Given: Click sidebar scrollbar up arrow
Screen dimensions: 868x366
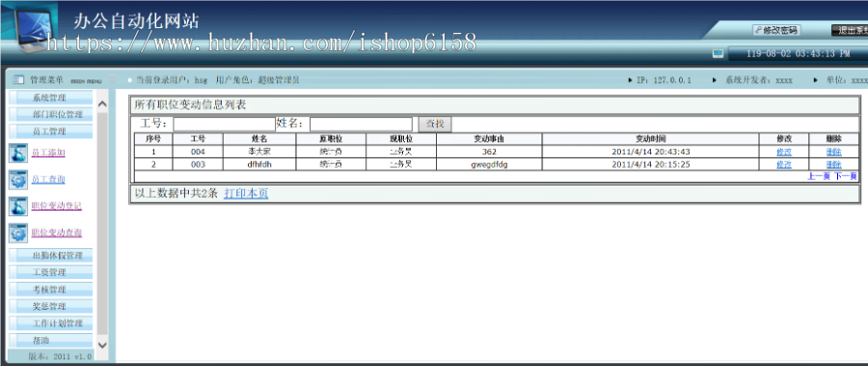Looking at the screenshot, I should click(x=102, y=104).
